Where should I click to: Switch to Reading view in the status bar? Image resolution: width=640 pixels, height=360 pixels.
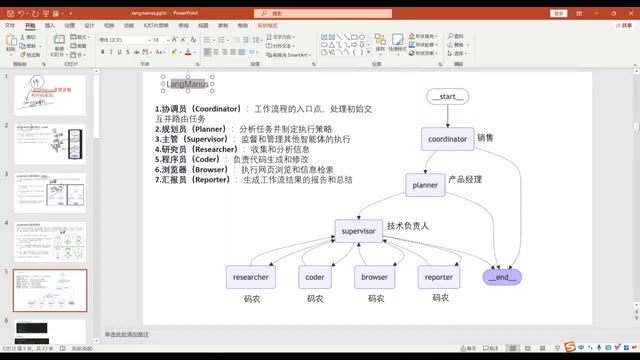tap(542, 348)
